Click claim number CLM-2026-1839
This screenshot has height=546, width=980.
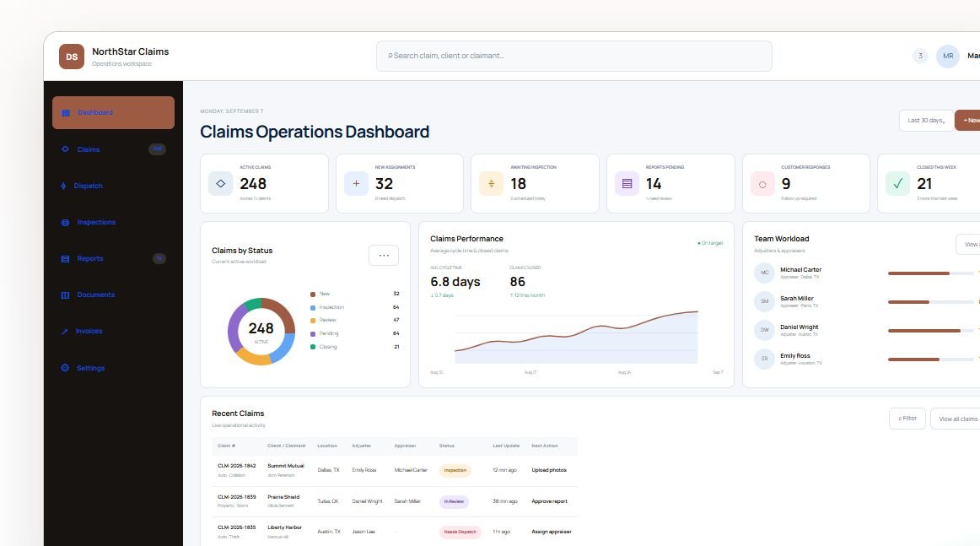237,497
